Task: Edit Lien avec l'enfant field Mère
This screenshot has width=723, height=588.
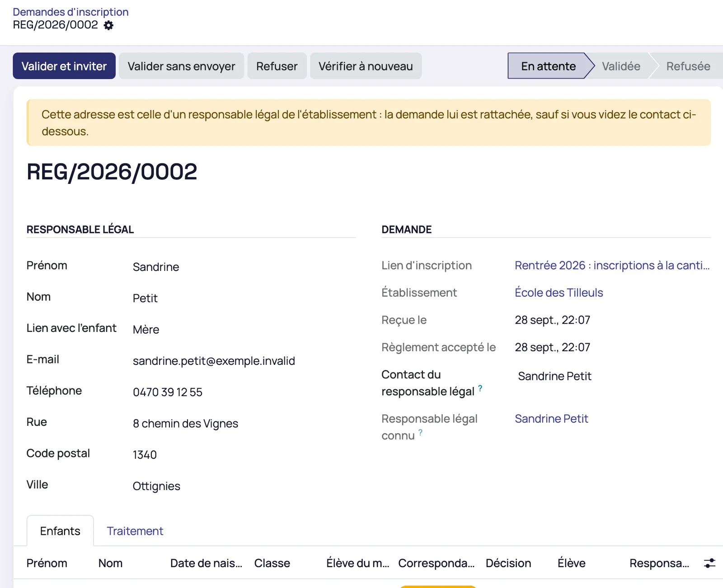Action: pos(244,329)
